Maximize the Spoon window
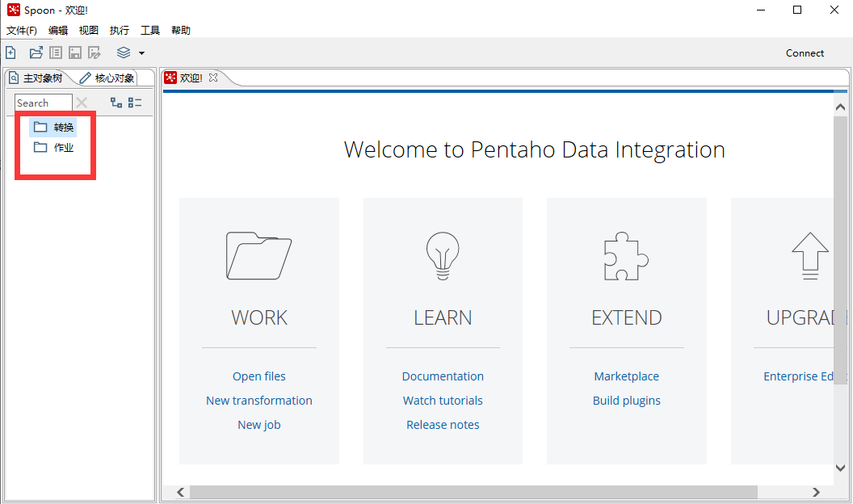 (x=797, y=10)
